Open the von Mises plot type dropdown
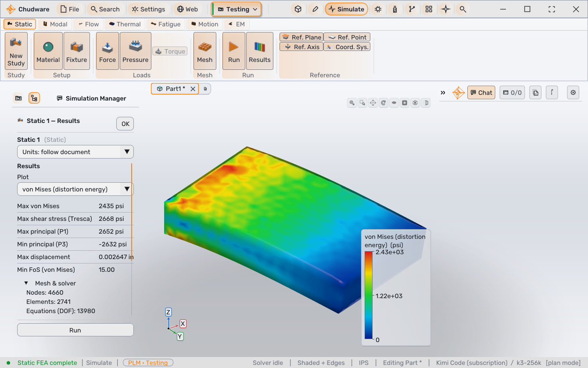The image size is (588, 368). pyautogui.click(x=75, y=189)
